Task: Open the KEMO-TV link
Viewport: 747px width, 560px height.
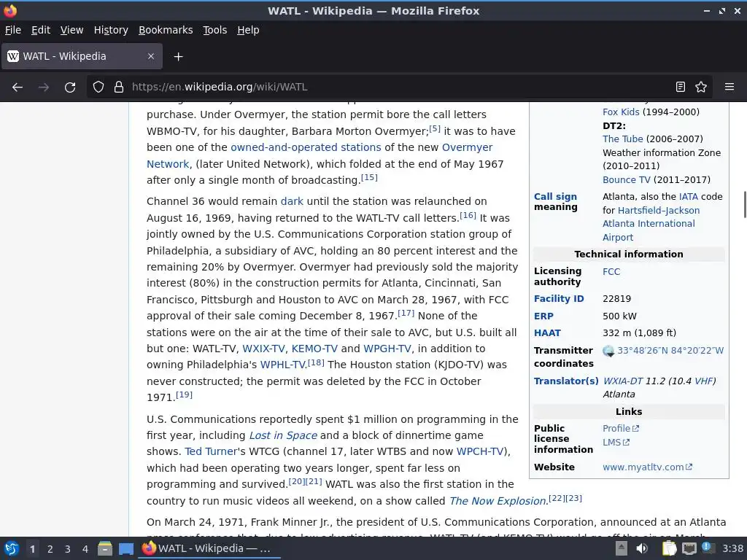Action: pos(314,349)
